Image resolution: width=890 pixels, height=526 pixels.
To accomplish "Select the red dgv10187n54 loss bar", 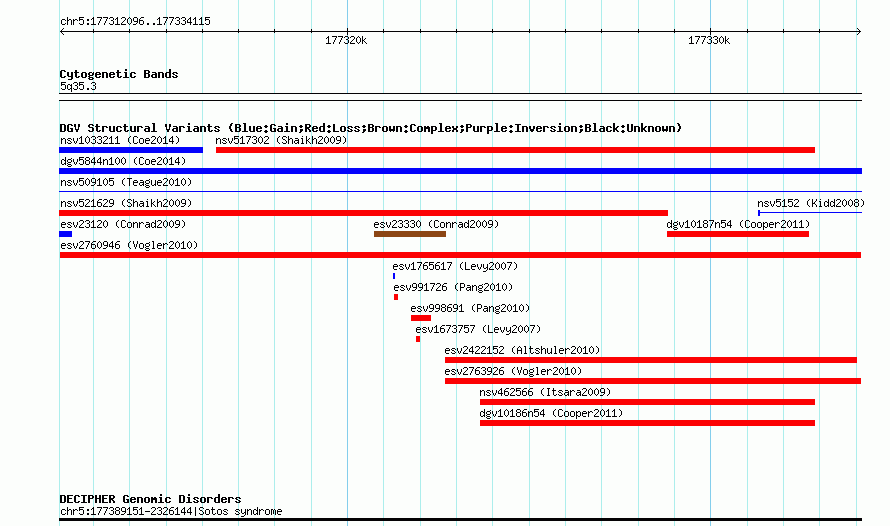I will 738,234.
